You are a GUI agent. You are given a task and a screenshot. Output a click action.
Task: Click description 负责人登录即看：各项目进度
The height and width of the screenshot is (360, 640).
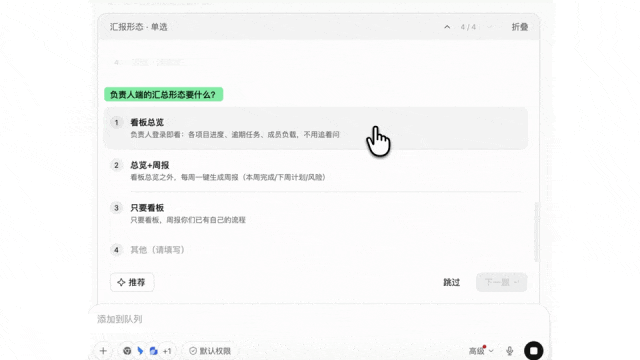tap(235, 134)
